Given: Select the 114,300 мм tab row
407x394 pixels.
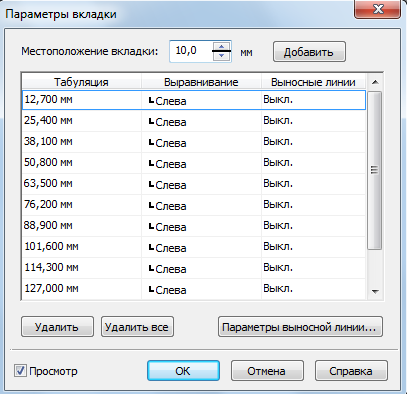Looking at the screenshot, I should pos(194,267).
